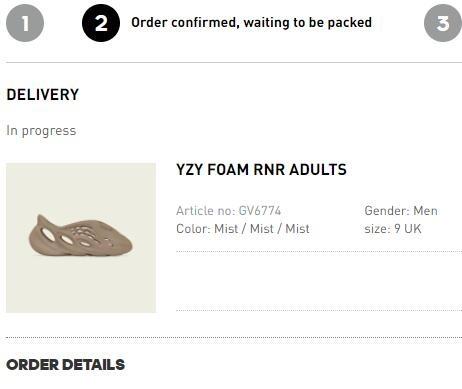Select the 'Order confirmed, waiting to be packed' status
Image resolution: width=462 pixels, height=389 pixels.
pos(252,23)
